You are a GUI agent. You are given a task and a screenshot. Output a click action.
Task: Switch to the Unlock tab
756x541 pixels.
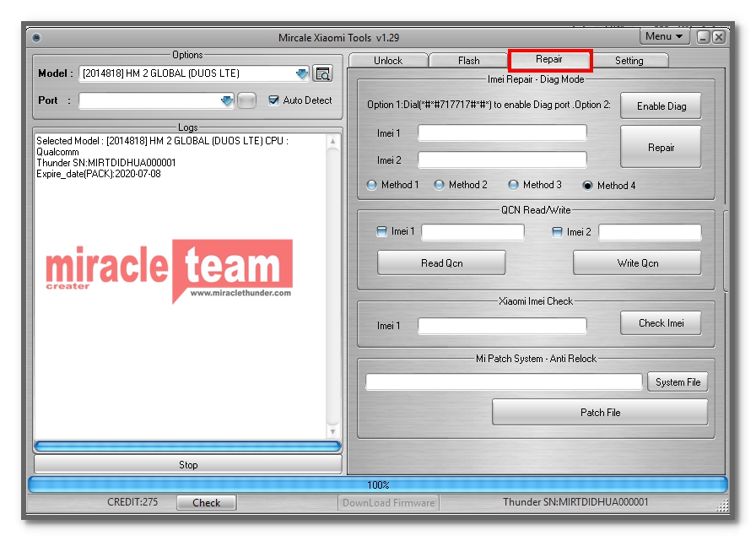[388, 61]
